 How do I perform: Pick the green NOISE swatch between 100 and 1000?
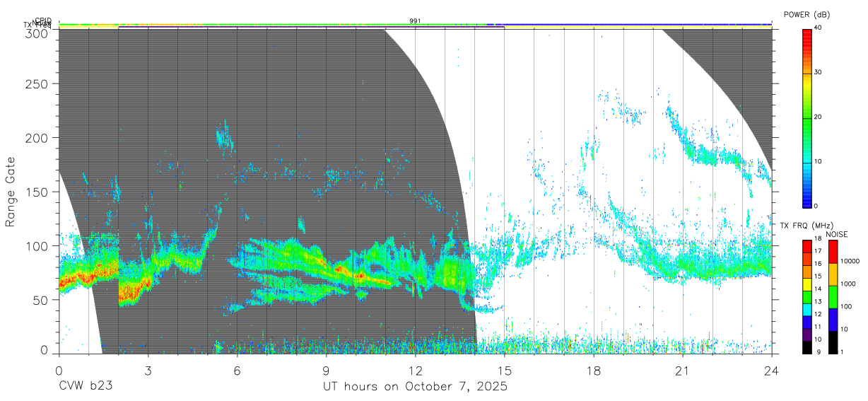(833, 297)
